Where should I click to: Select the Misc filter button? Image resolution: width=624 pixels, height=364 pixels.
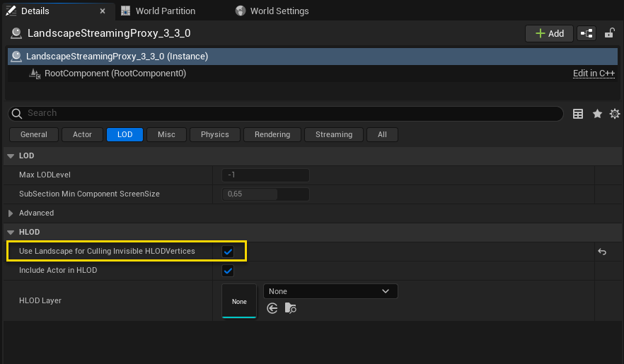tap(166, 135)
